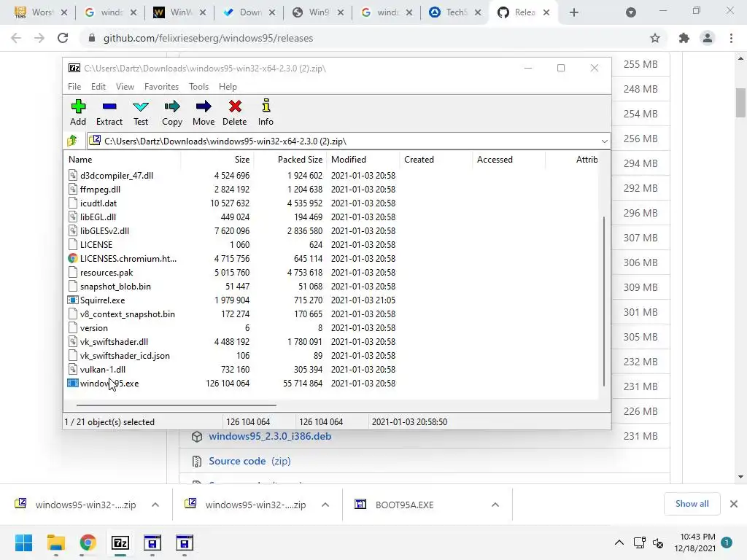This screenshot has height=560, width=747.
Task: Select the vk_swiftshader_icd.json file
Action: [125, 356]
